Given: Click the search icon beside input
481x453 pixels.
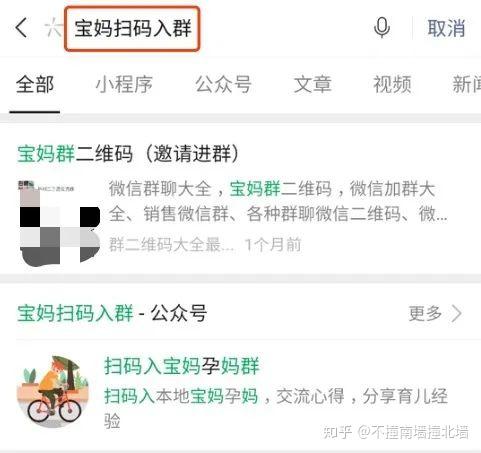Looking at the screenshot, I should tap(53, 28).
